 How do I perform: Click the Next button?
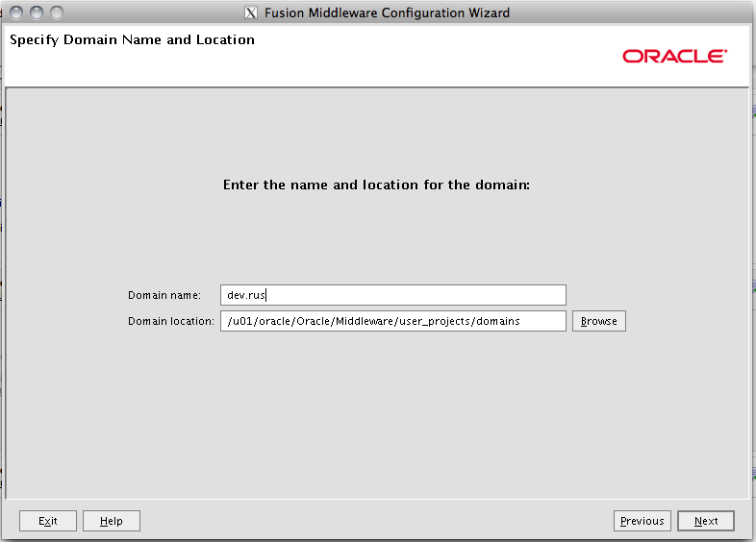(706, 521)
